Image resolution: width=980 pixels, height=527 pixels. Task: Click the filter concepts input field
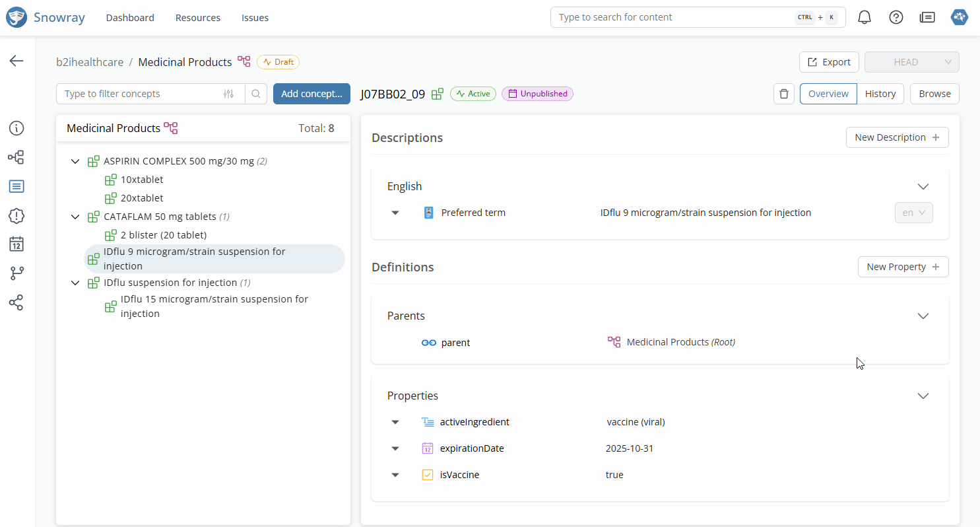click(x=142, y=94)
